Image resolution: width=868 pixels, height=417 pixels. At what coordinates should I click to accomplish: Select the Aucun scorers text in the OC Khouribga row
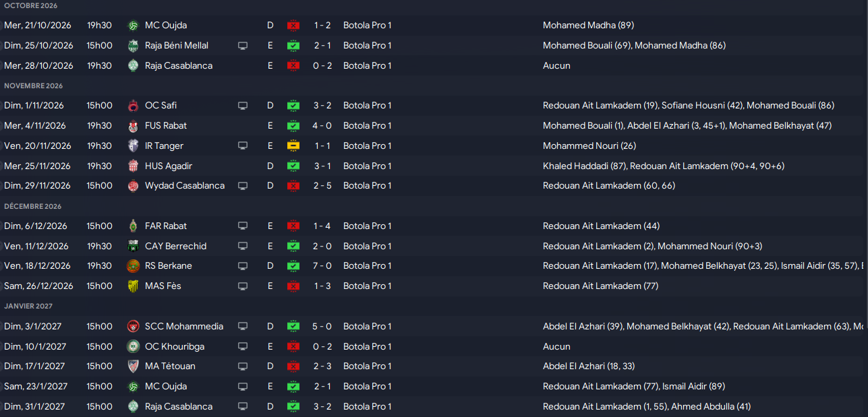click(556, 347)
